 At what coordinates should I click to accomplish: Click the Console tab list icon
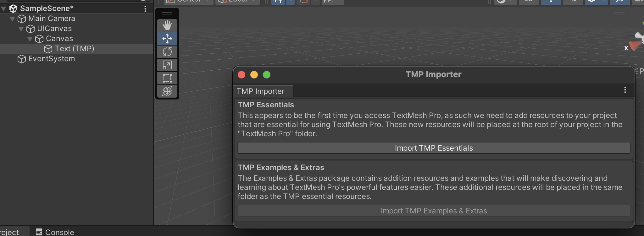coord(39,232)
